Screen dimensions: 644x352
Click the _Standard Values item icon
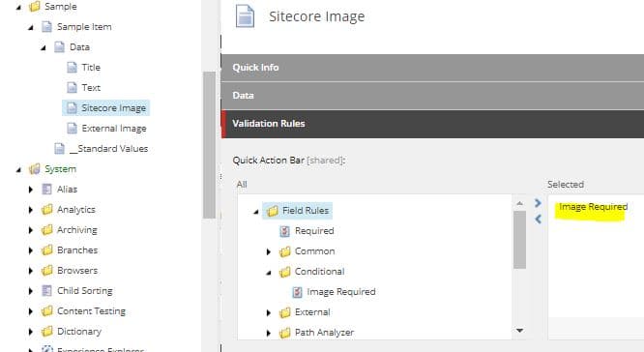point(60,149)
